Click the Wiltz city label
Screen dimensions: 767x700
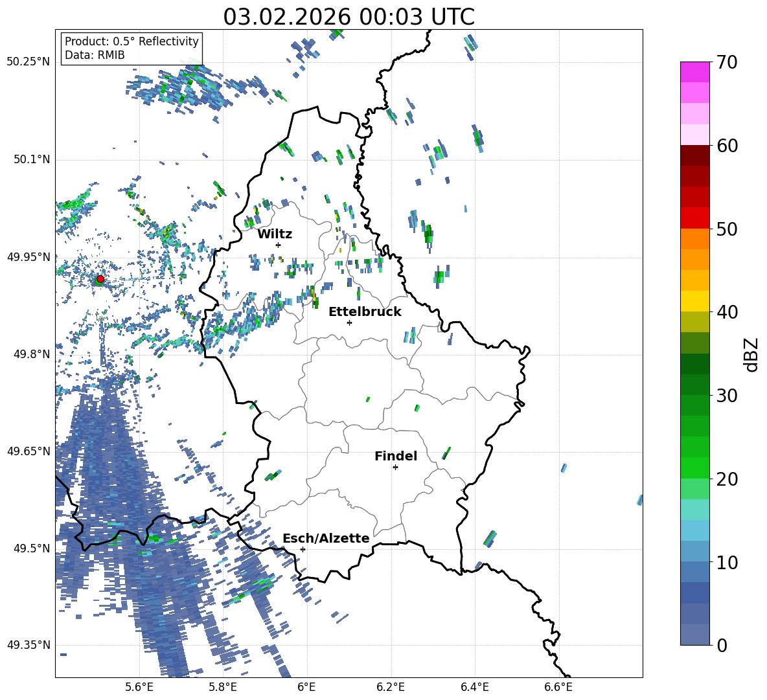[275, 234]
